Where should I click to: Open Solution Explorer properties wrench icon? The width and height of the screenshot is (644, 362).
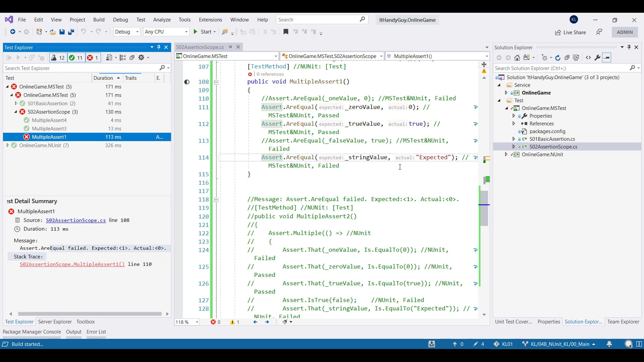click(x=597, y=58)
